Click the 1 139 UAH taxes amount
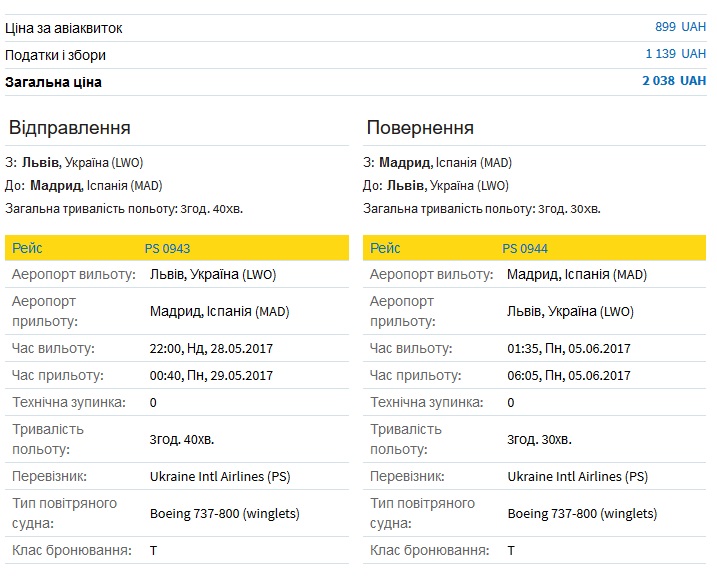Viewport: 717px width, 581px height. pyautogui.click(x=675, y=55)
